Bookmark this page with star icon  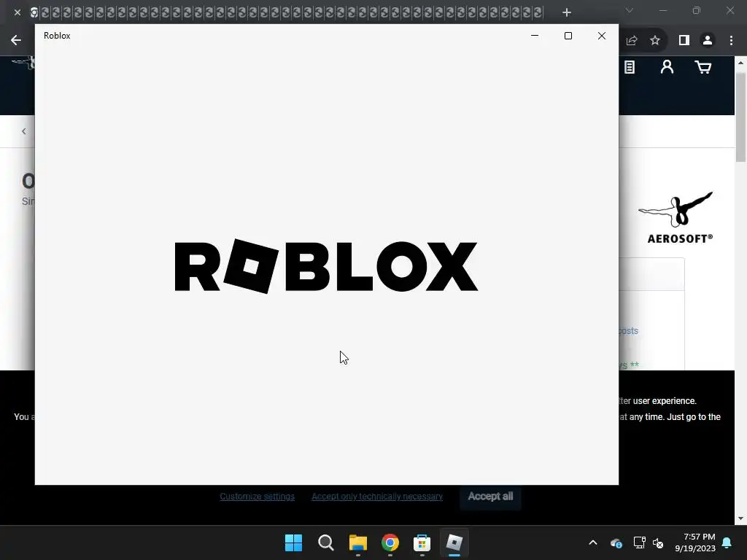point(655,41)
